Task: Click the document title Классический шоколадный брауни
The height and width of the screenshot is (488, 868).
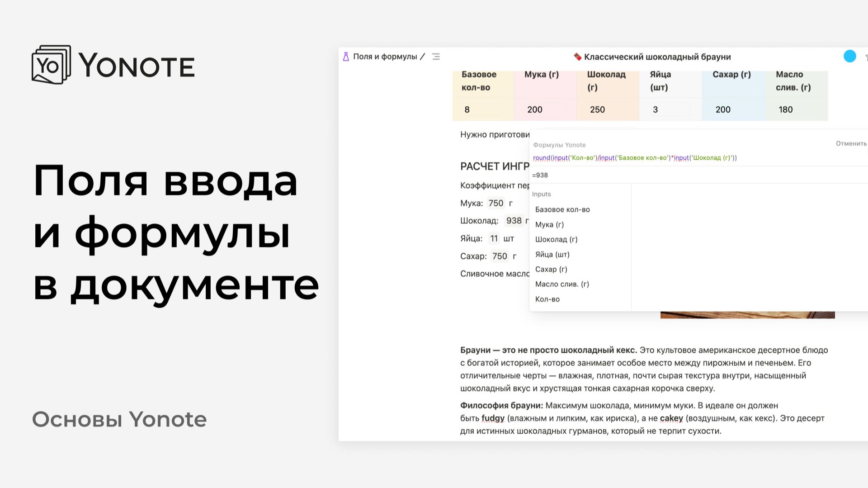Action: [x=657, y=57]
